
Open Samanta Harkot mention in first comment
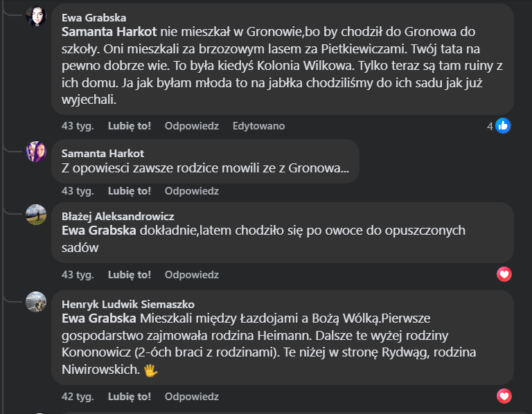click(109, 32)
